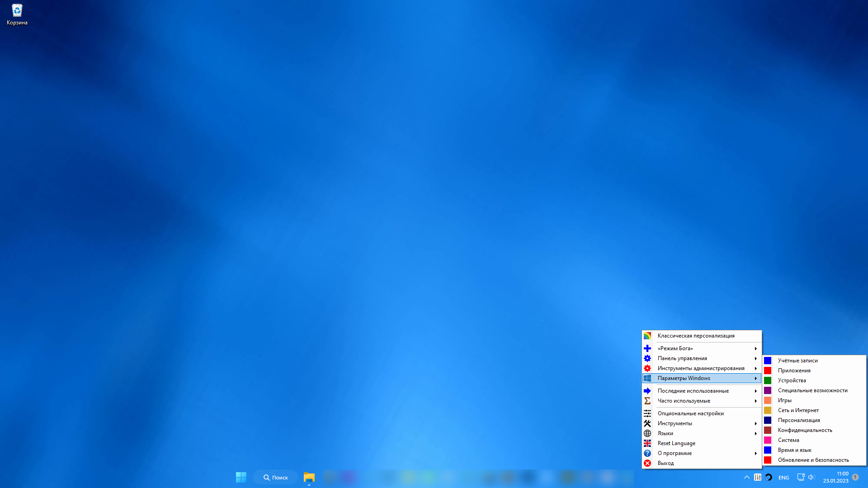Screen dimensions: 868x488
Task: Expand the Инструменты администрирования submenu arrow
Action: (x=755, y=368)
